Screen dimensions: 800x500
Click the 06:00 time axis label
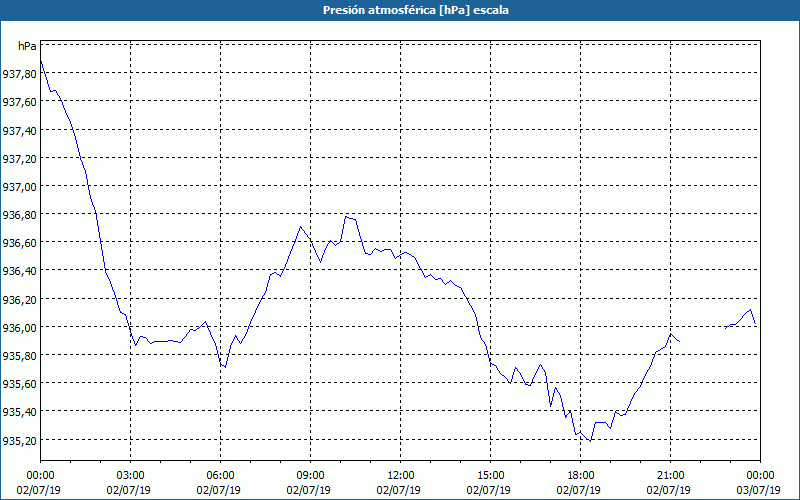pos(220,476)
